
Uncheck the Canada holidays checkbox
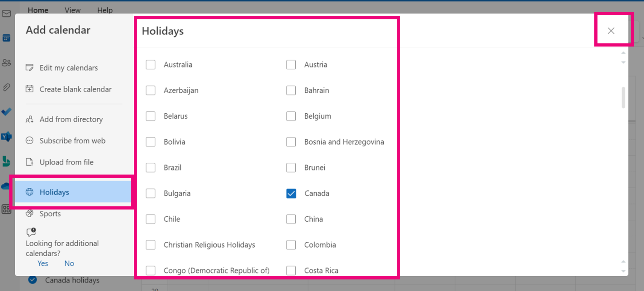pyautogui.click(x=291, y=193)
